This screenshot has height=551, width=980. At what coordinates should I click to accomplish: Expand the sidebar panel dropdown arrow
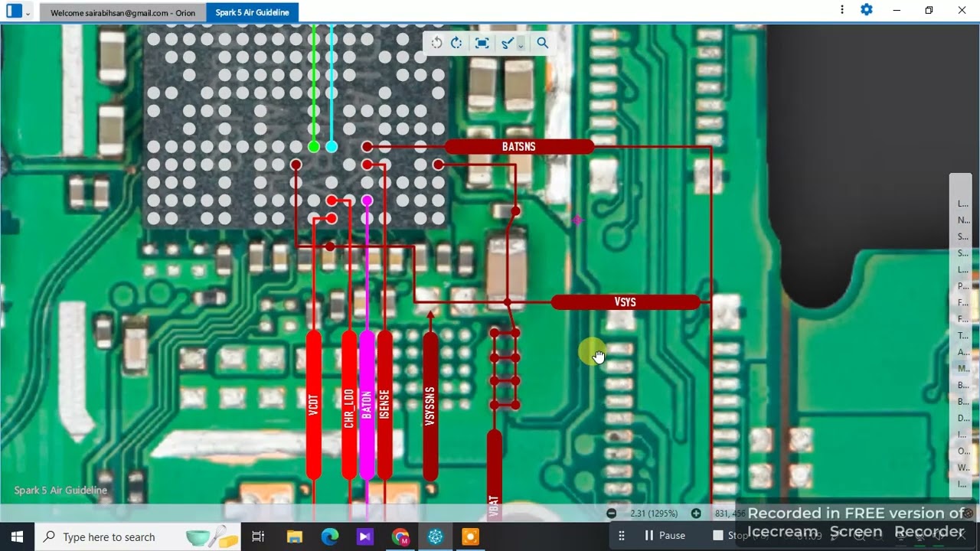point(28,13)
